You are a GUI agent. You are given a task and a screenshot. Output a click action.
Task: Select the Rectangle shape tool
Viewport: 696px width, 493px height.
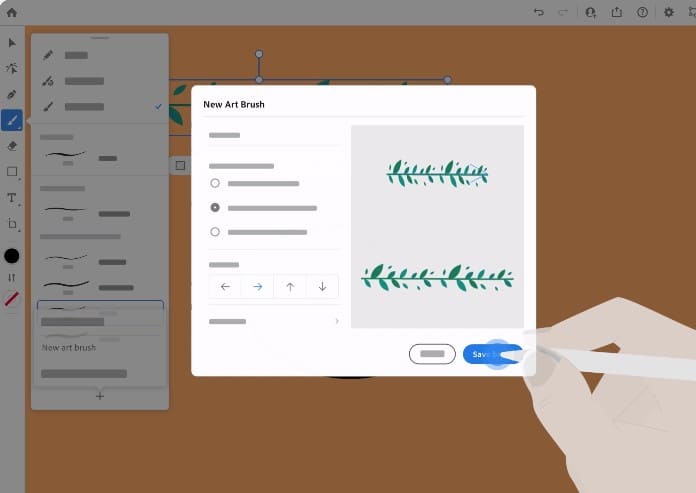pyautogui.click(x=12, y=172)
